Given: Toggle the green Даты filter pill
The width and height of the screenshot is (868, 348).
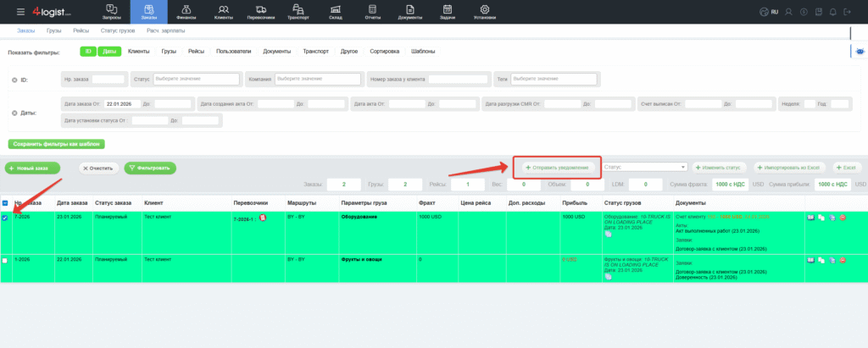Looking at the screenshot, I should pos(109,52).
